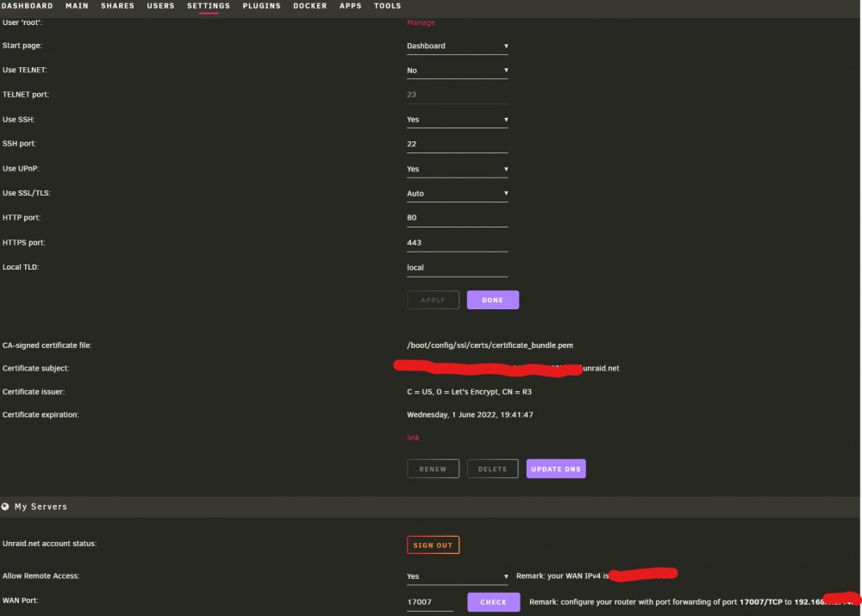Click the Certificate subject label
This screenshot has width=862, height=616.
[x=35, y=369]
